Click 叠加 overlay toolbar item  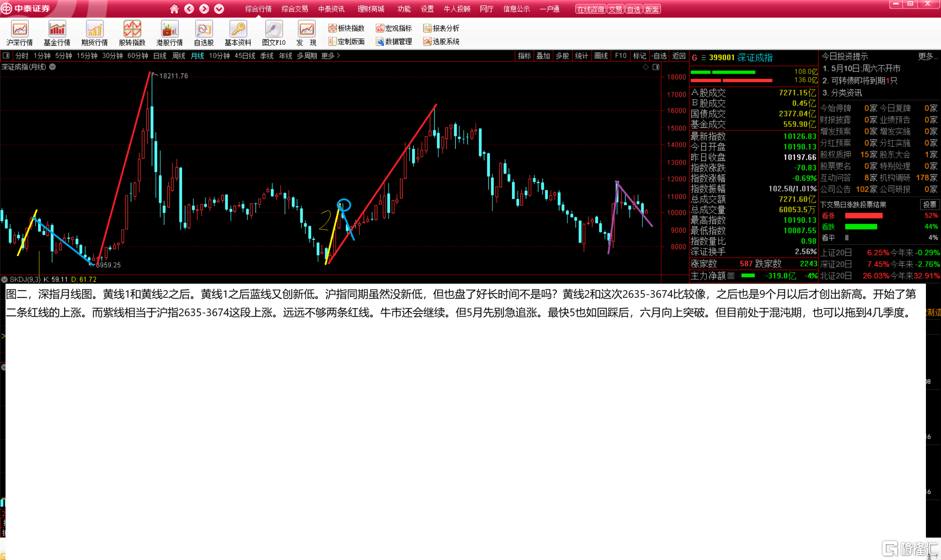point(543,56)
